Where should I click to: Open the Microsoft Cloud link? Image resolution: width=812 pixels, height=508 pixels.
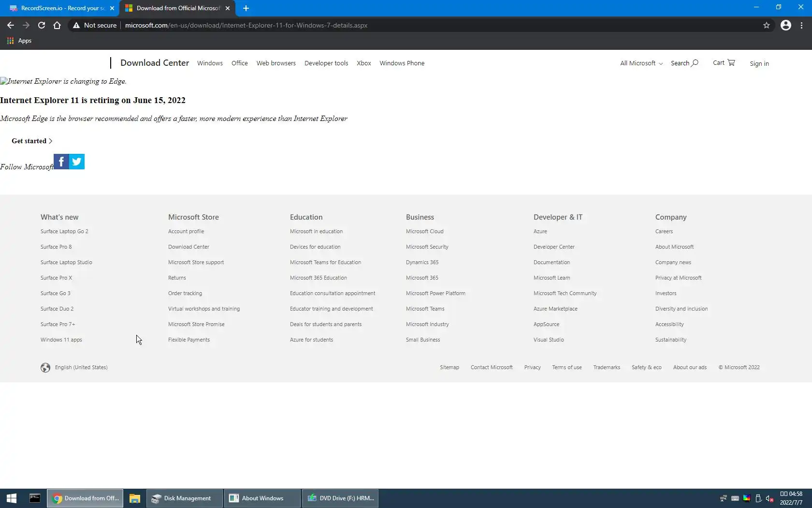tap(425, 231)
